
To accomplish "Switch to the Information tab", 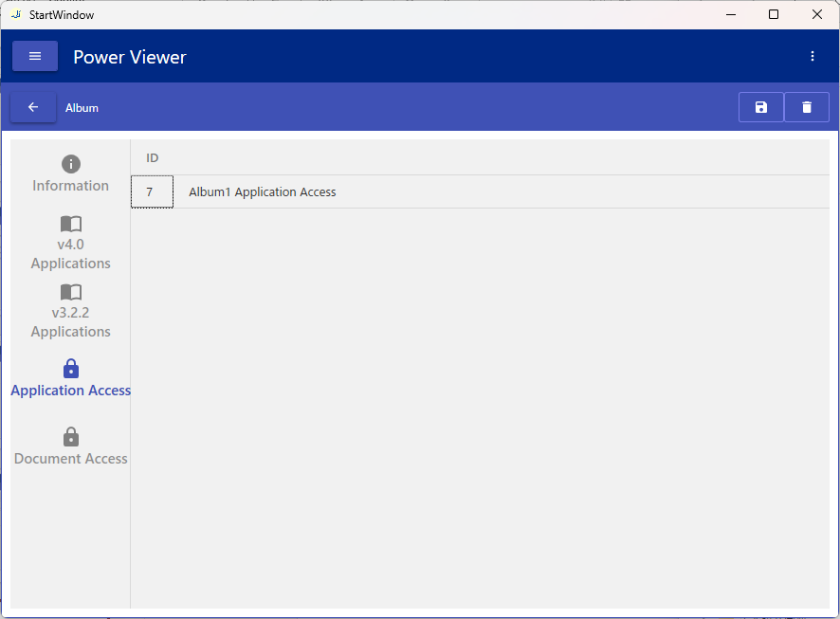I will 71,186.
